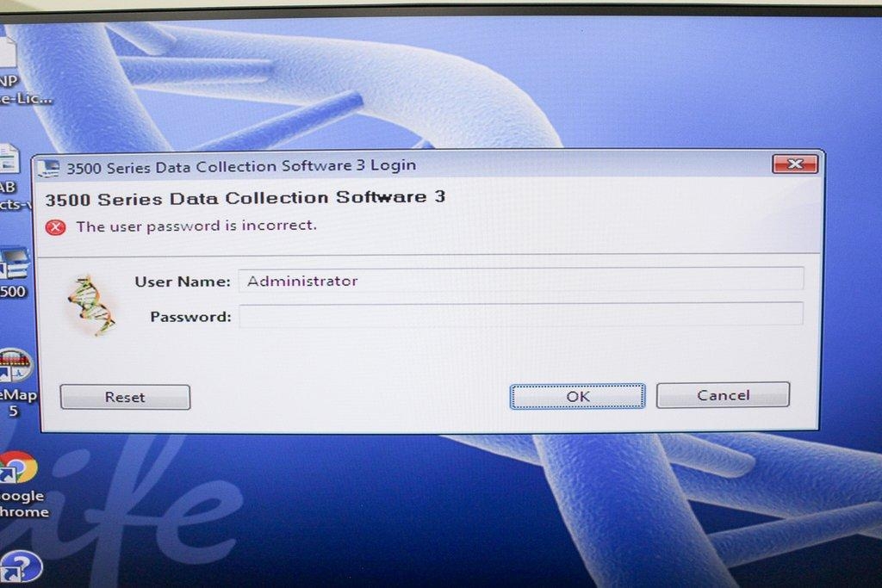The width and height of the screenshot is (882, 588).
Task: Click the user password incorrect error message
Action: click(198, 226)
